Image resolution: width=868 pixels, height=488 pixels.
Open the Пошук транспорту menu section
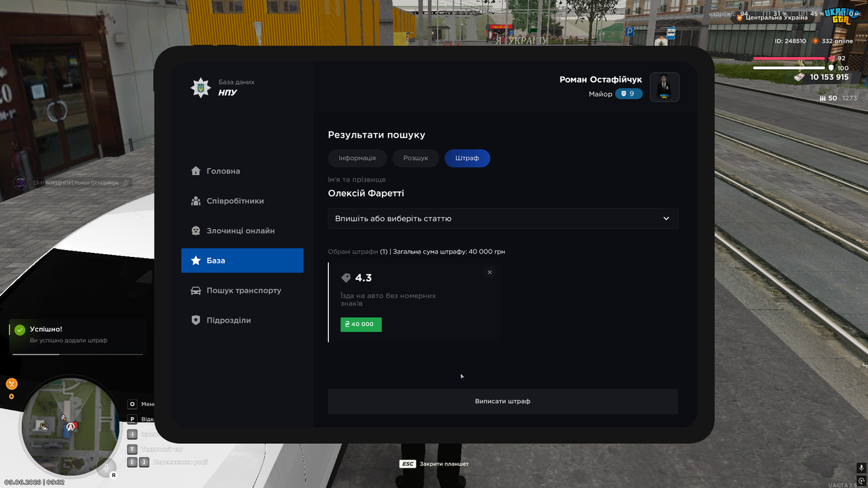pyautogui.click(x=242, y=290)
